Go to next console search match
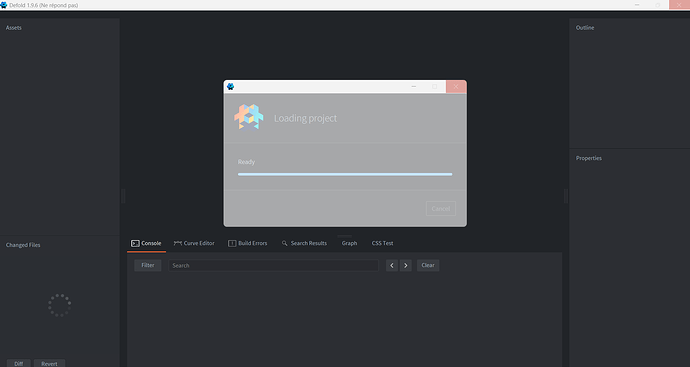The height and width of the screenshot is (367, 690). pyautogui.click(x=406, y=265)
